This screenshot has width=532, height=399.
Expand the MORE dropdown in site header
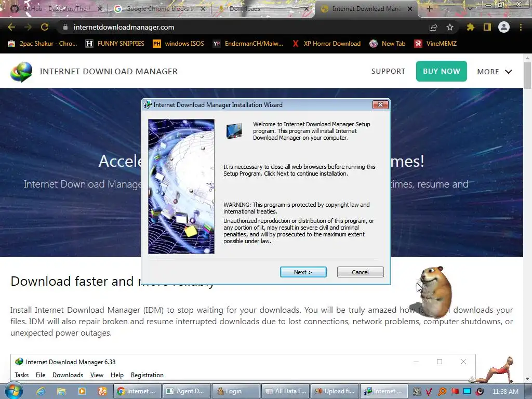495,72
